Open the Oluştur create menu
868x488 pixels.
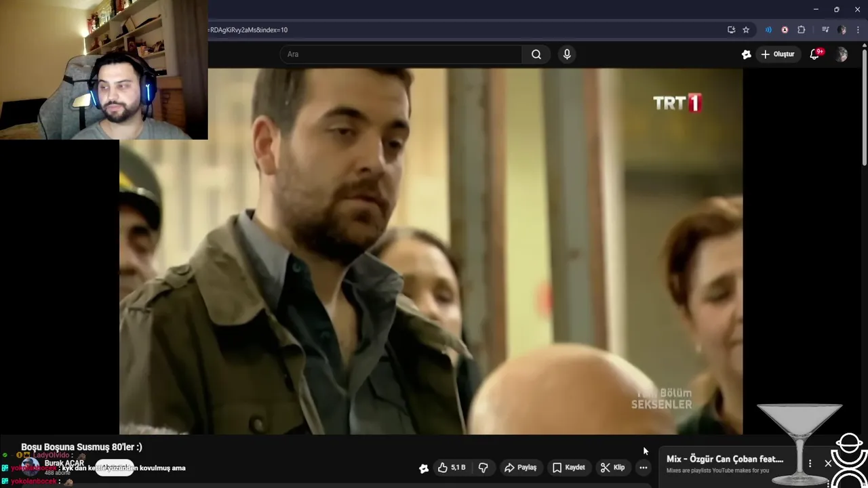[777, 54]
